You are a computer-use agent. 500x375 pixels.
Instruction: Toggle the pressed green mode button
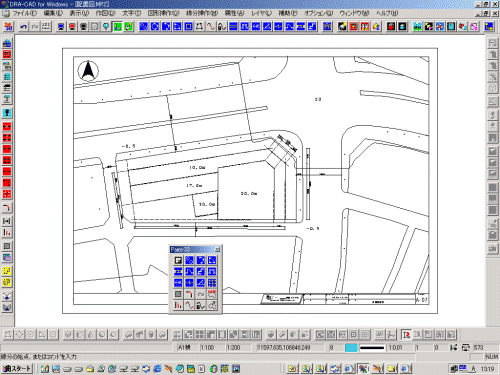click(x=117, y=27)
